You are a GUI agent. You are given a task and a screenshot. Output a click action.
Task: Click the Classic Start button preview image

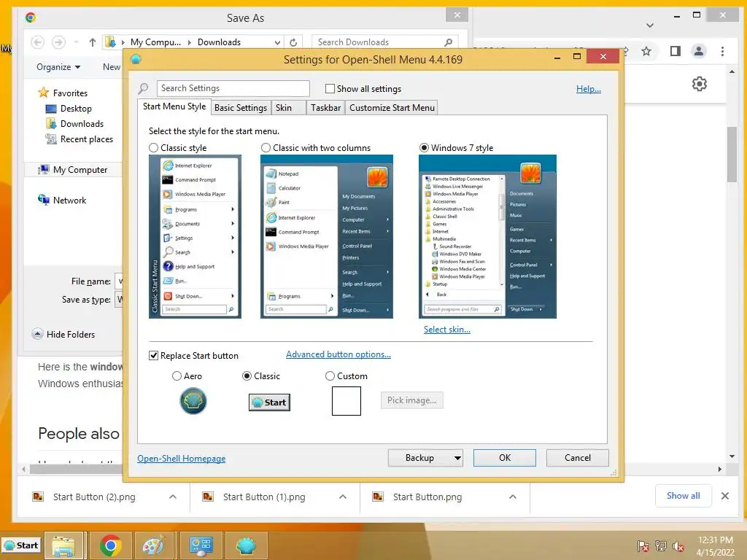pos(269,402)
